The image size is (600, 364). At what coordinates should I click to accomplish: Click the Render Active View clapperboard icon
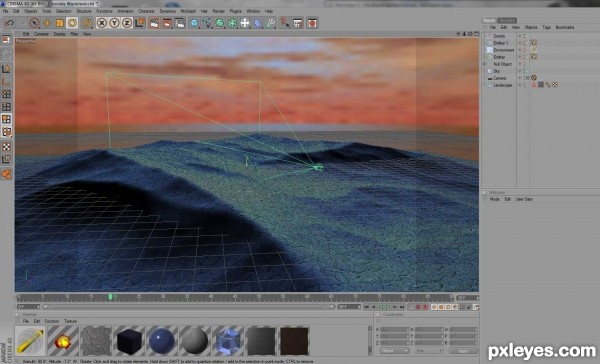(154, 23)
